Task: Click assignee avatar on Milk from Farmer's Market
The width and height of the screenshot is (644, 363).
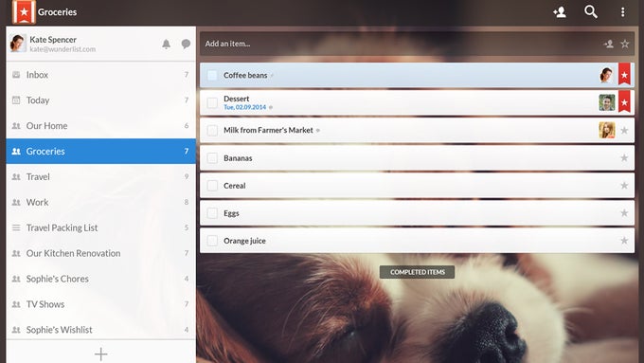Action: click(607, 130)
